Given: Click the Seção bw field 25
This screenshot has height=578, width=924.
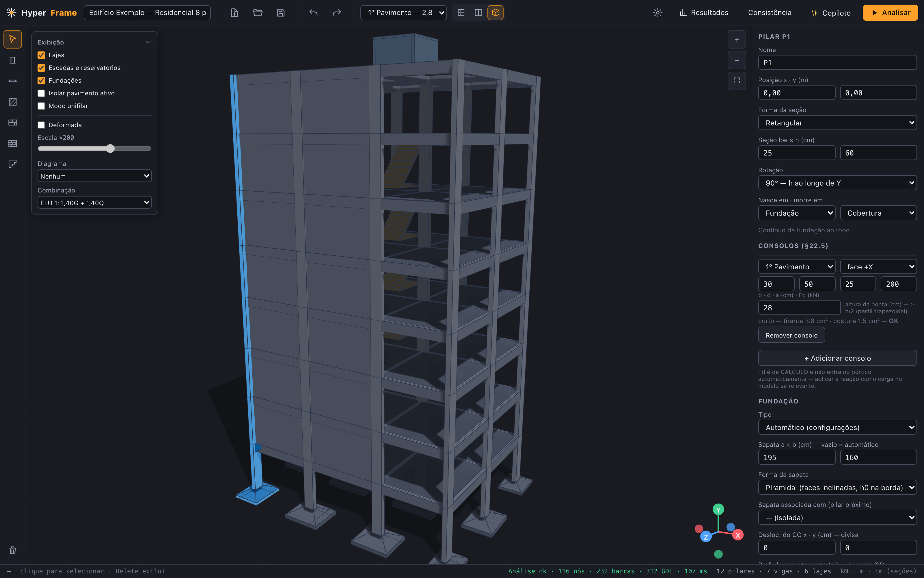Looking at the screenshot, I should (x=797, y=153).
